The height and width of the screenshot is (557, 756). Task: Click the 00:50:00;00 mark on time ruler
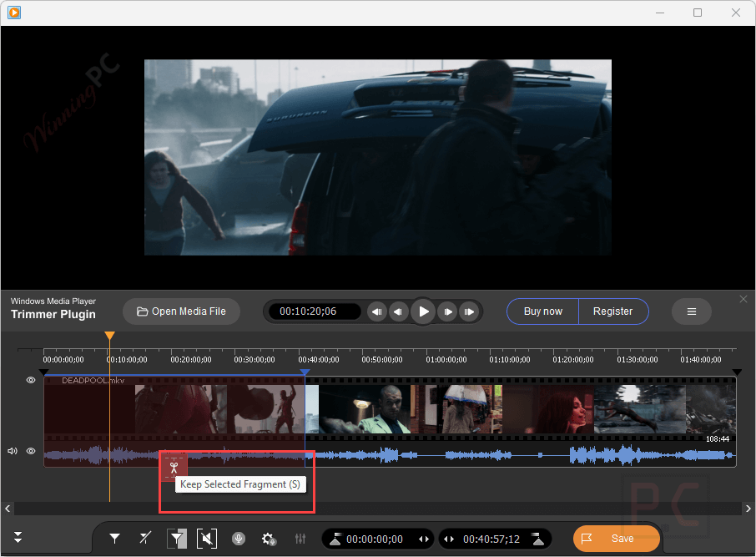click(x=382, y=360)
